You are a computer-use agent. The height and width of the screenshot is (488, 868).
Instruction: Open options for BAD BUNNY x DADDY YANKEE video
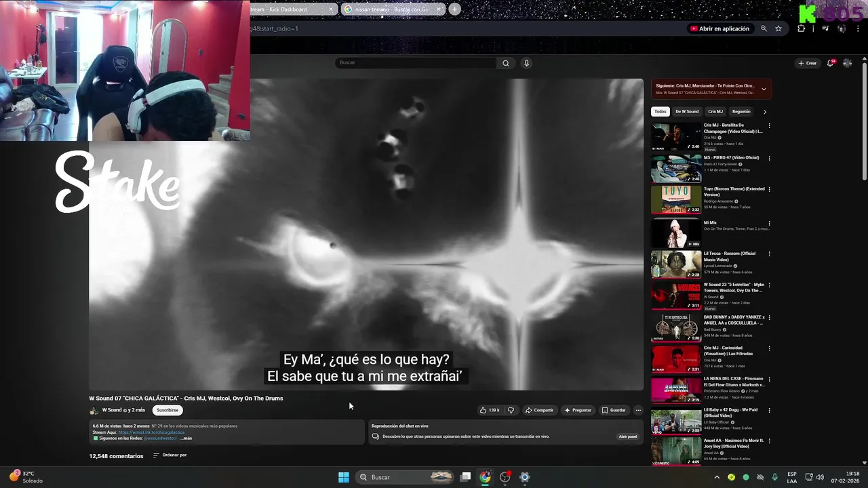pyautogui.click(x=769, y=317)
